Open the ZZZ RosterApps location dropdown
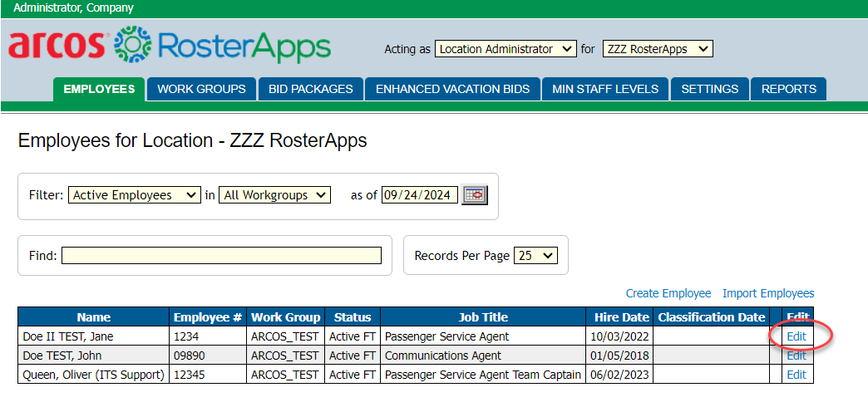 658,49
